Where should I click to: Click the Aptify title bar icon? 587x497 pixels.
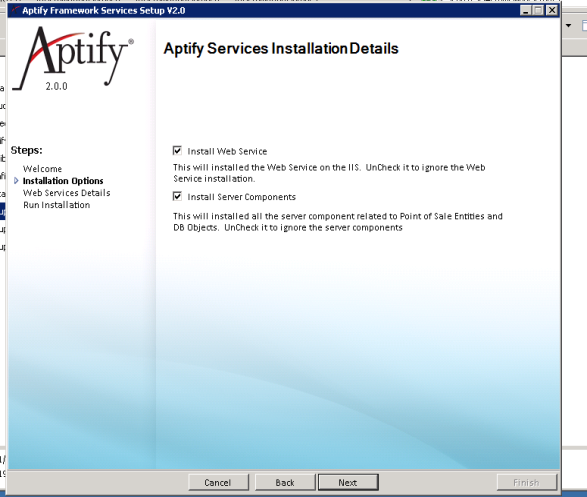tap(15, 10)
